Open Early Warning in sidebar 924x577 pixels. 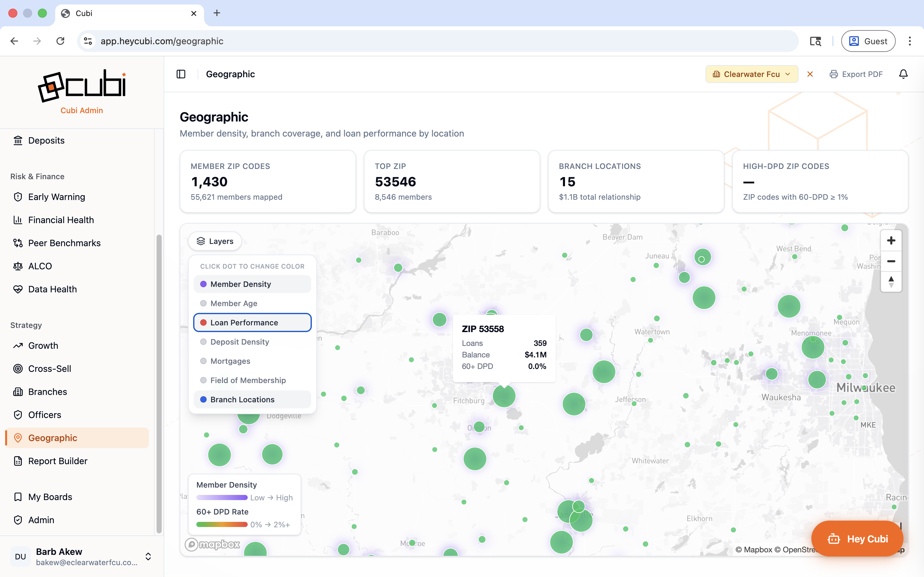pyautogui.click(x=56, y=197)
